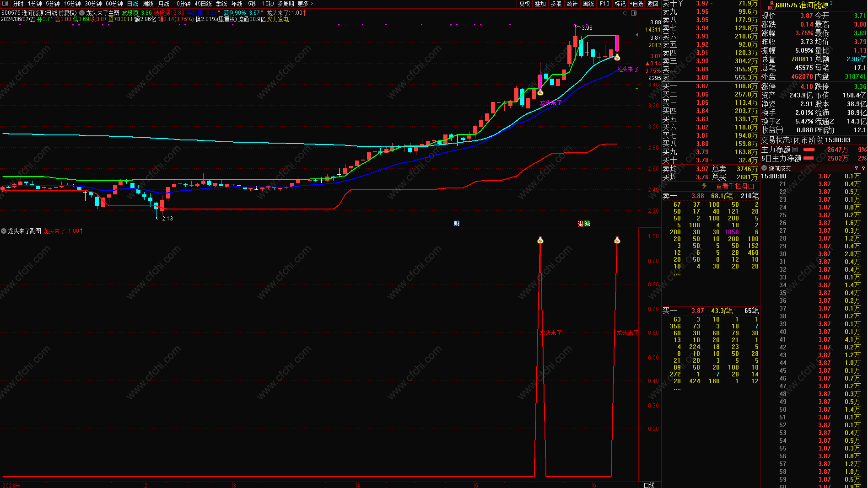868x488 pixels.
Task: Switch to the 分时 chart tab
Action: pos(18,4)
